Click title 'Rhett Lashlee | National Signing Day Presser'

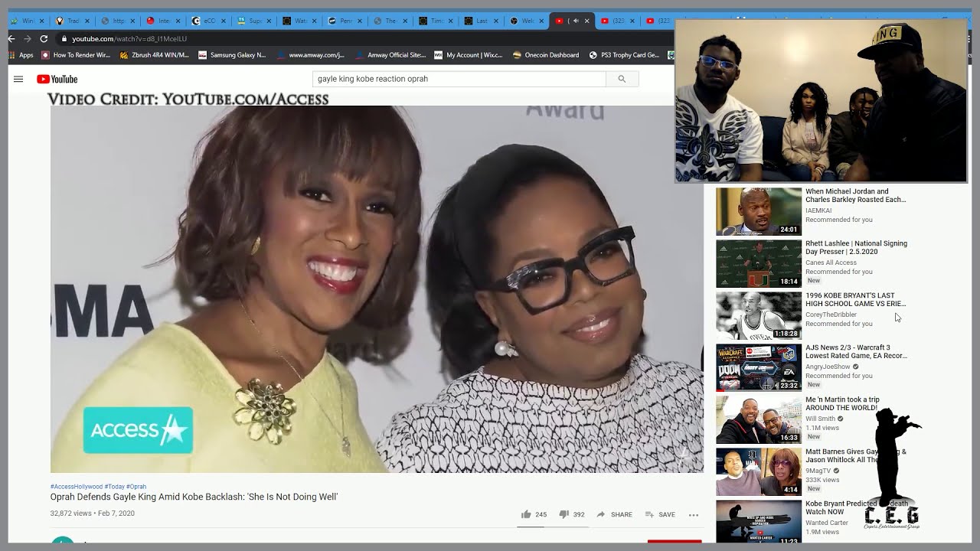(x=856, y=247)
